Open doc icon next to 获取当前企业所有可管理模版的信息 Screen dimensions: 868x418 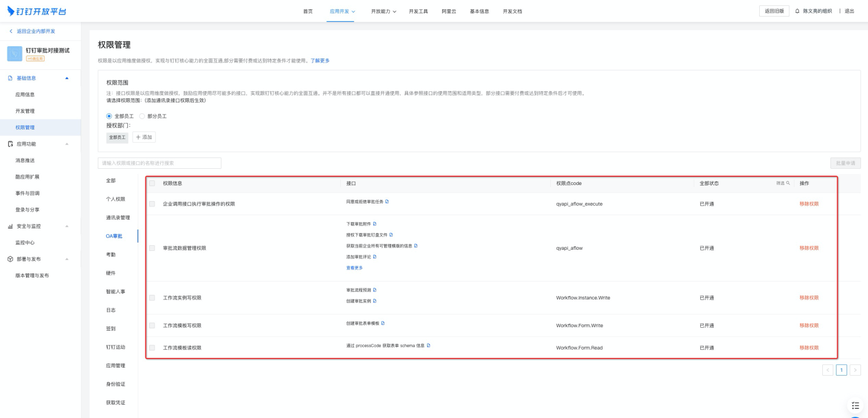(416, 245)
